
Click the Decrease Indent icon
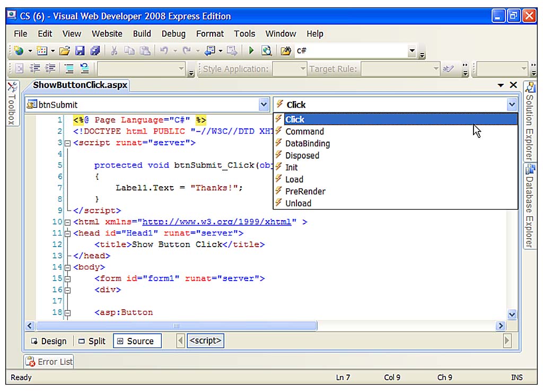point(34,68)
